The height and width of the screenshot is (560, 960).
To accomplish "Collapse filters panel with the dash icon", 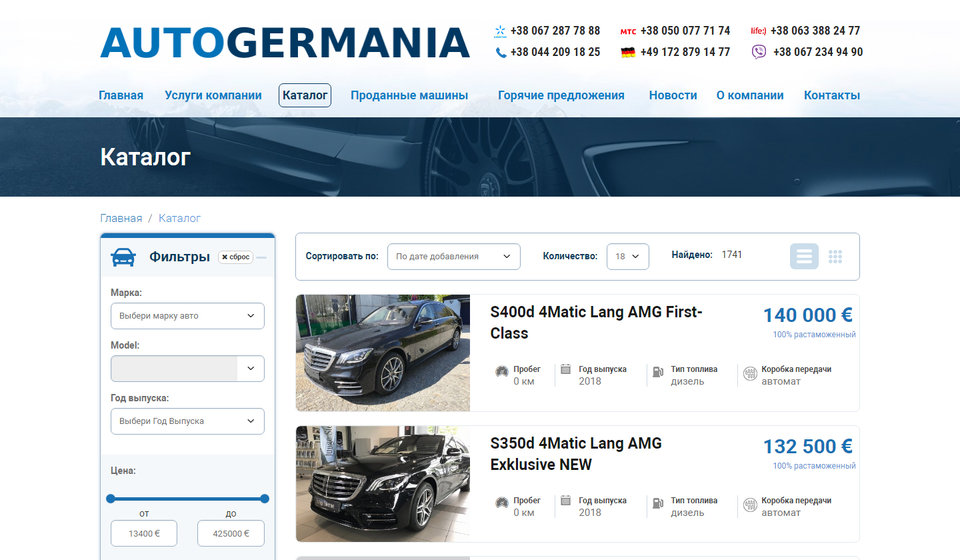I will pyautogui.click(x=261, y=258).
